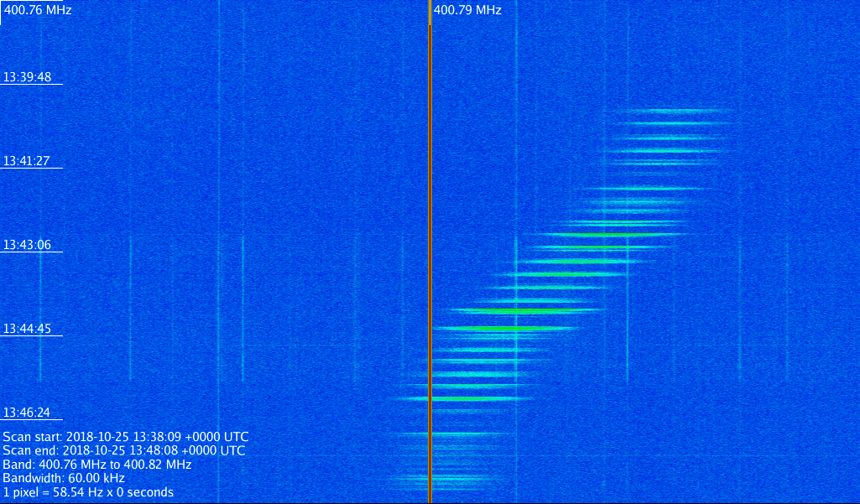
Task: Click the green vertical center frequency line
Action: click(x=430, y=252)
